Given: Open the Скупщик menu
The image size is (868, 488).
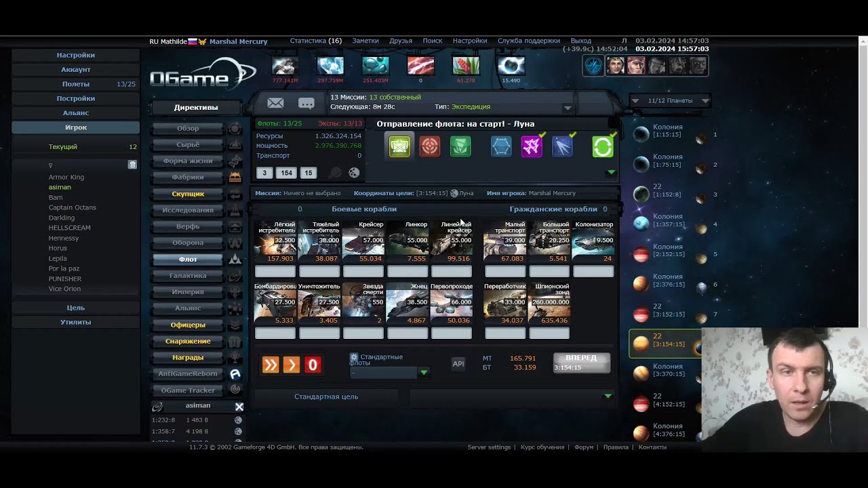Looking at the screenshot, I should point(188,194).
